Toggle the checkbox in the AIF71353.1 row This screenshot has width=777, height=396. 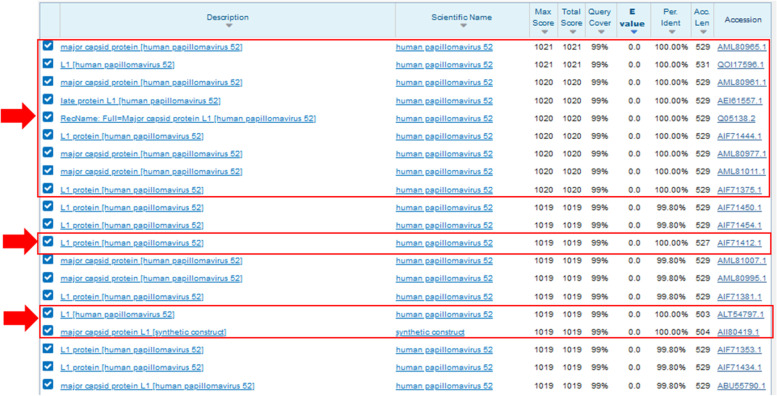48,348
